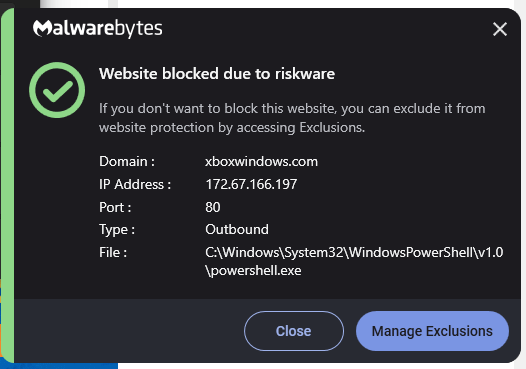The image size is (526, 369).
Task: Click the exclusion instructions paragraph text
Action: (292, 118)
